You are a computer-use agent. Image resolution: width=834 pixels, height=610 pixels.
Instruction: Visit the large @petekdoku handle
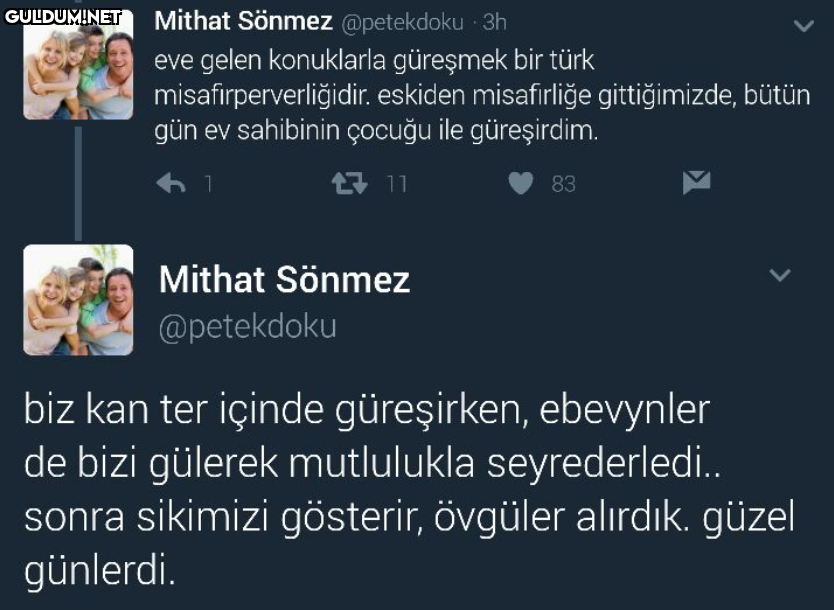coord(248,327)
